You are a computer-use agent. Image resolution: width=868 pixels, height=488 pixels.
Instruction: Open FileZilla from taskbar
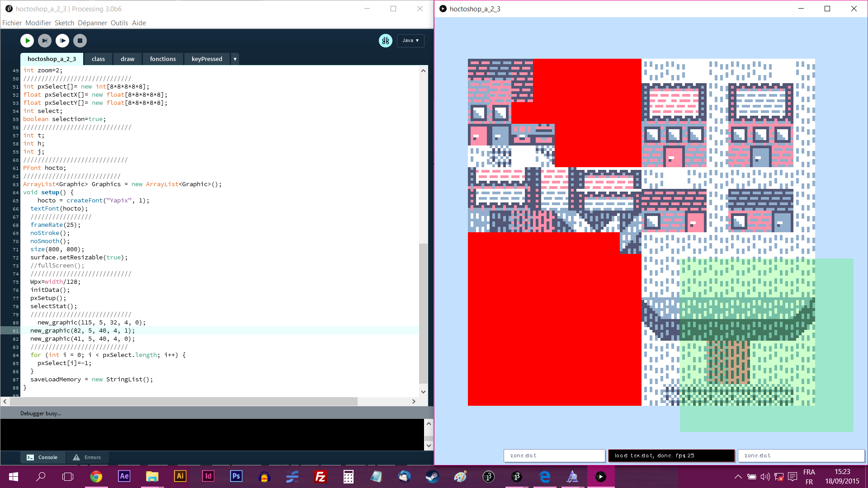pyautogui.click(x=320, y=477)
